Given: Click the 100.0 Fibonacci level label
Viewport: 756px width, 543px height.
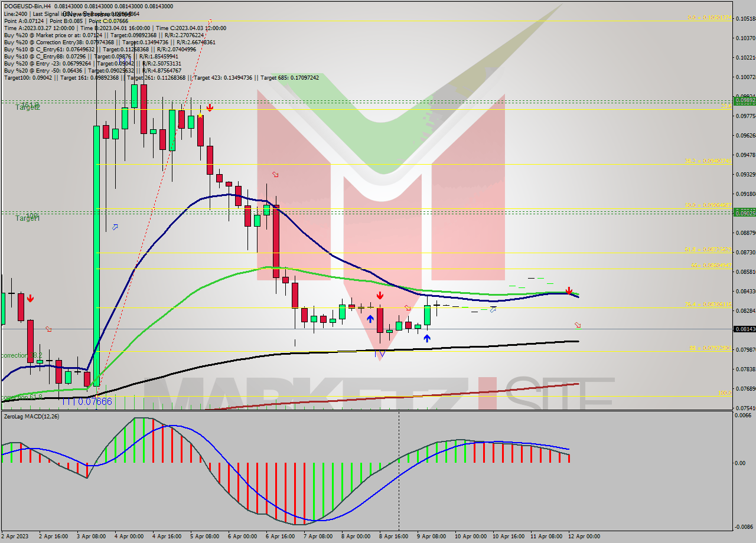Looking at the screenshot, I should click(725, 392).
